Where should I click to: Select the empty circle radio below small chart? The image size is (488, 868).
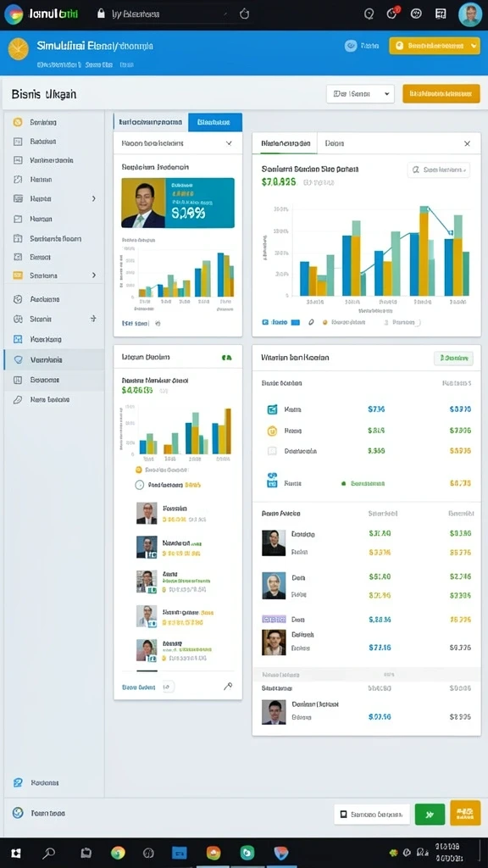tap(140, 485)
